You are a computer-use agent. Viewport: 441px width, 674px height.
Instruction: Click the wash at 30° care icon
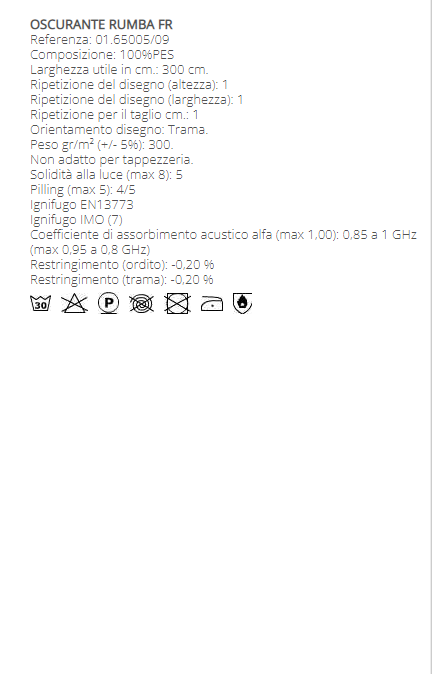(40, 303)
